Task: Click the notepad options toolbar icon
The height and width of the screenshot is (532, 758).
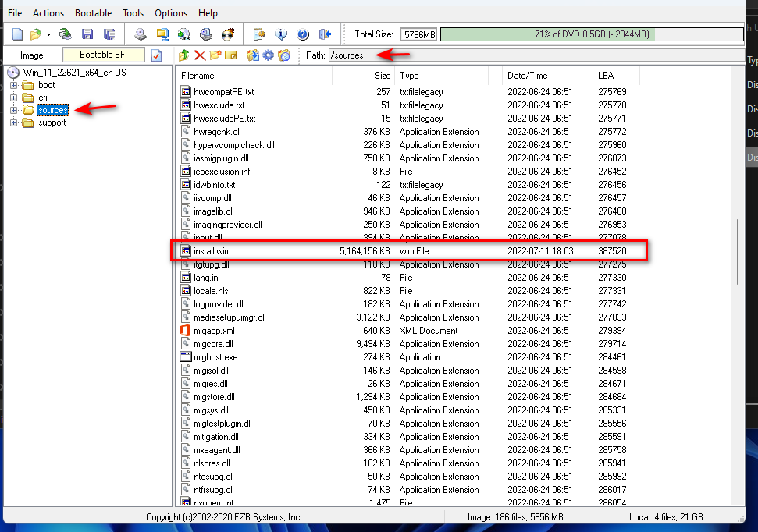Action: pos(260,34)
